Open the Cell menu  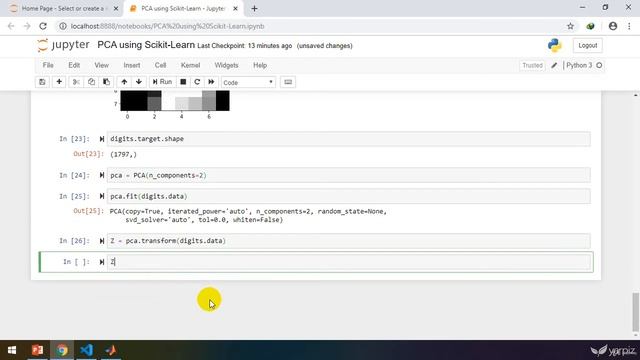(x=160, y=65)
